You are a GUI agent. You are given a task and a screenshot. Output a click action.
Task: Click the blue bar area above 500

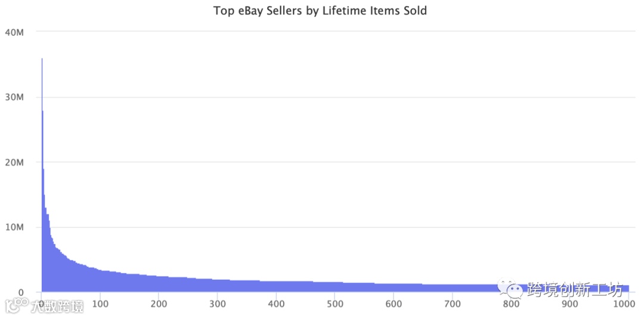[x=335, y=287]
